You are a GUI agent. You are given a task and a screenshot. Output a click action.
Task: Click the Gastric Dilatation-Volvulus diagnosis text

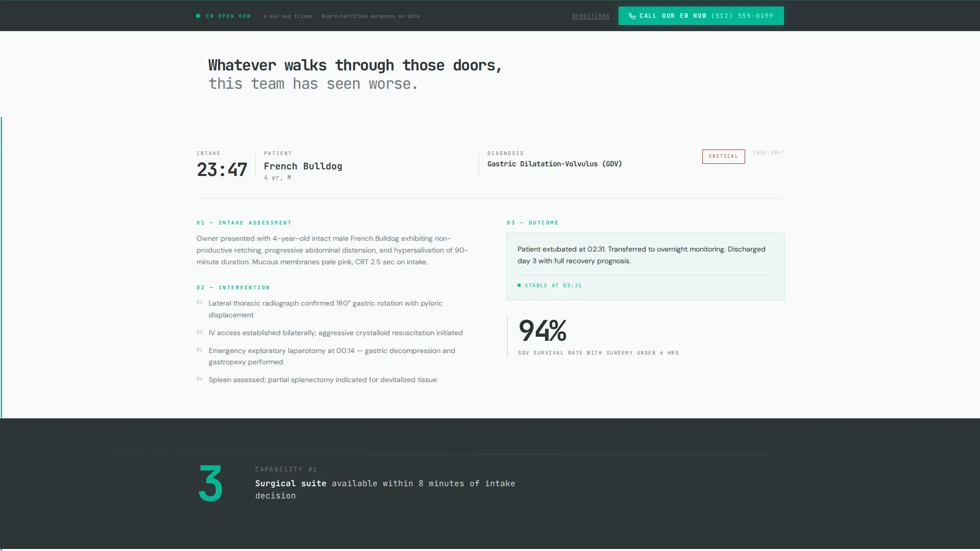554,164
